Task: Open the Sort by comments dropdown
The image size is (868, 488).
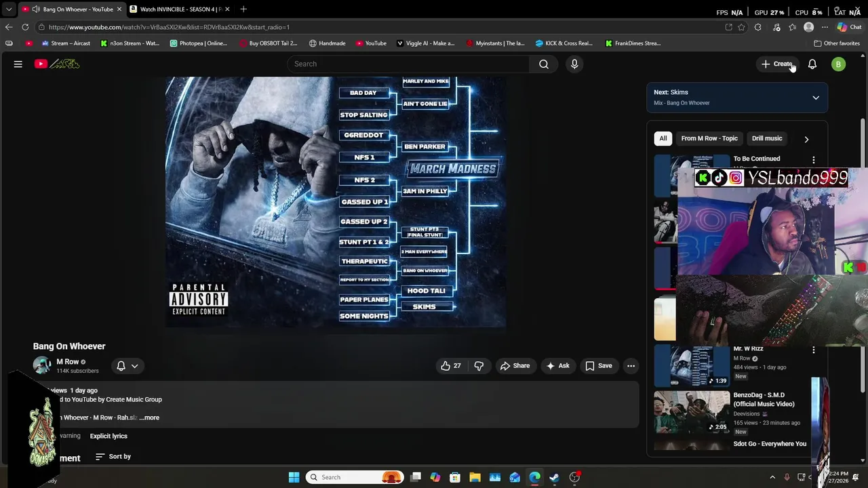Action: coord(113,457)
